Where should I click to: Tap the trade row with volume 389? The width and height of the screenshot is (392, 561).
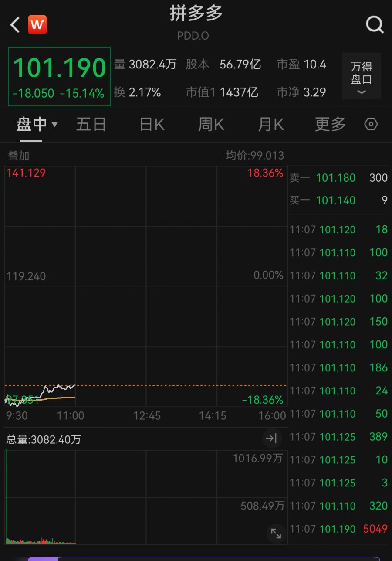339,437
